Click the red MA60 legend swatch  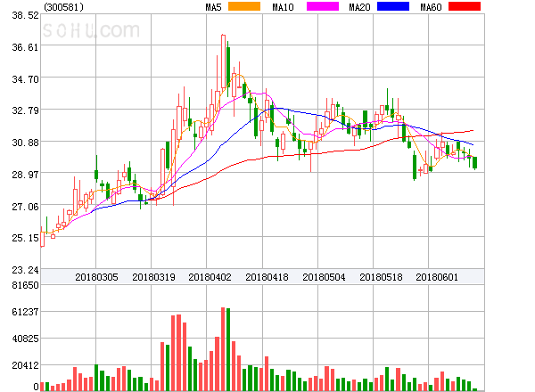[465, 6]
